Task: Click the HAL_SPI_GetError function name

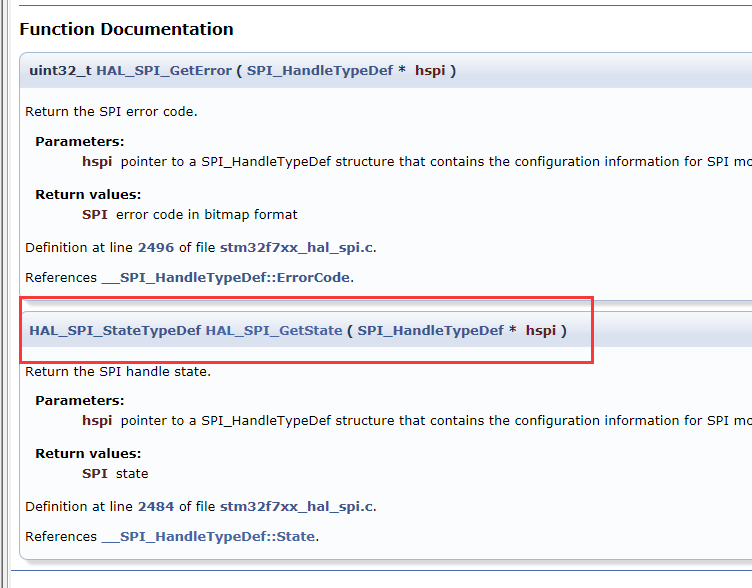Action: coord(164,70)
